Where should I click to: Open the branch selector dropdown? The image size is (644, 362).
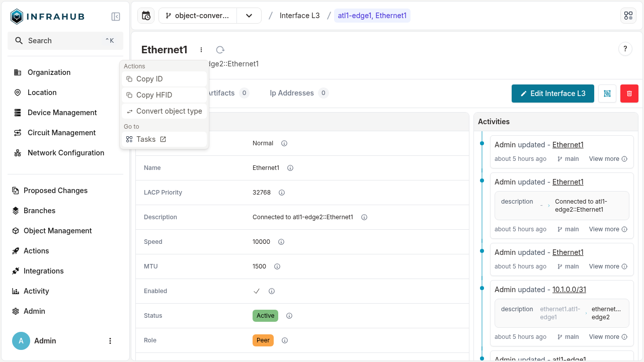coord(249,16)
